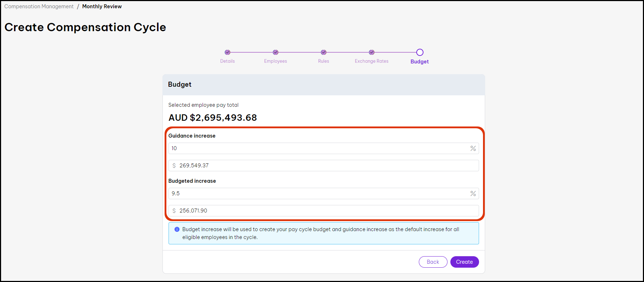
Task: Edit the Budgeted increase dollar amount field
Action: coord(326,211)
